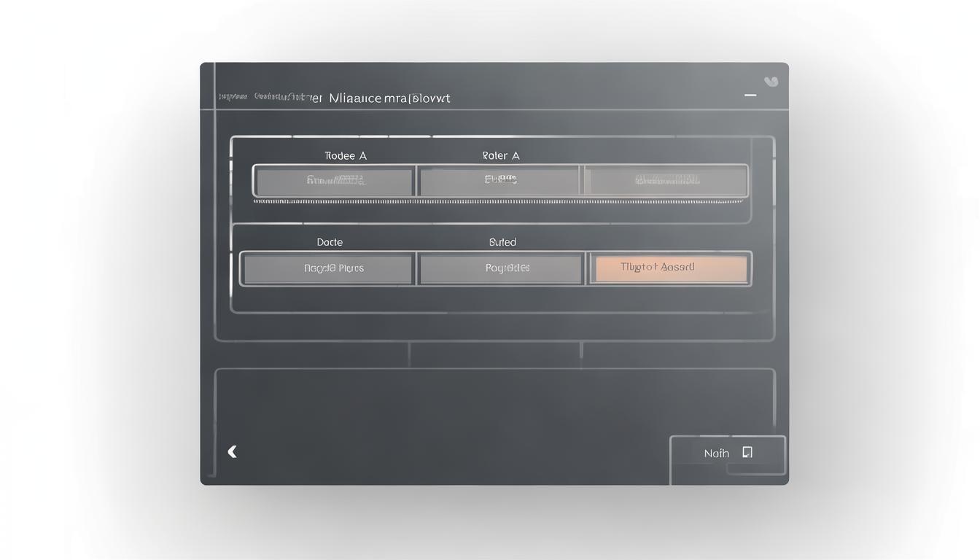Click the heart-shaped icon in top right corner
The height and width of the screenshot is (560, 980).
771,82
